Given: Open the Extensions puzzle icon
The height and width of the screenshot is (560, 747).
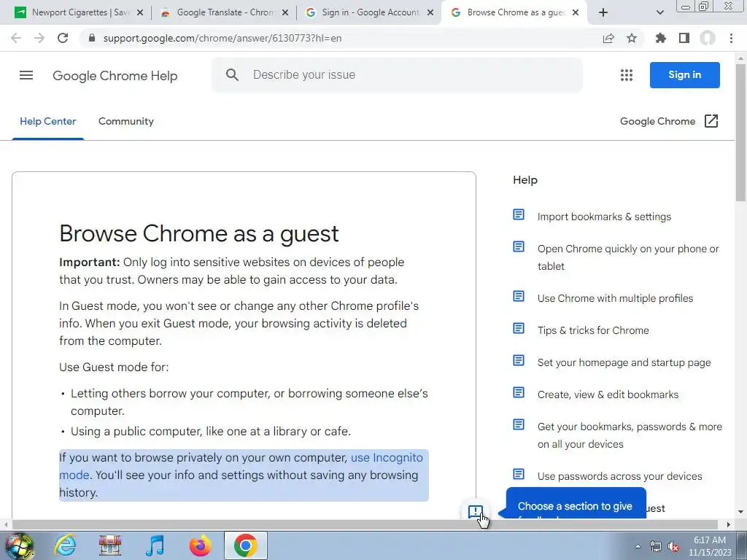Looking at the screenshot, I should 660,38.
